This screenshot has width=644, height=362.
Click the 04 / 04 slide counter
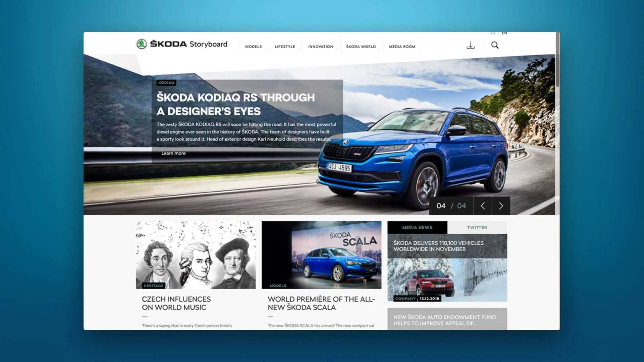[x=451, y=206]
